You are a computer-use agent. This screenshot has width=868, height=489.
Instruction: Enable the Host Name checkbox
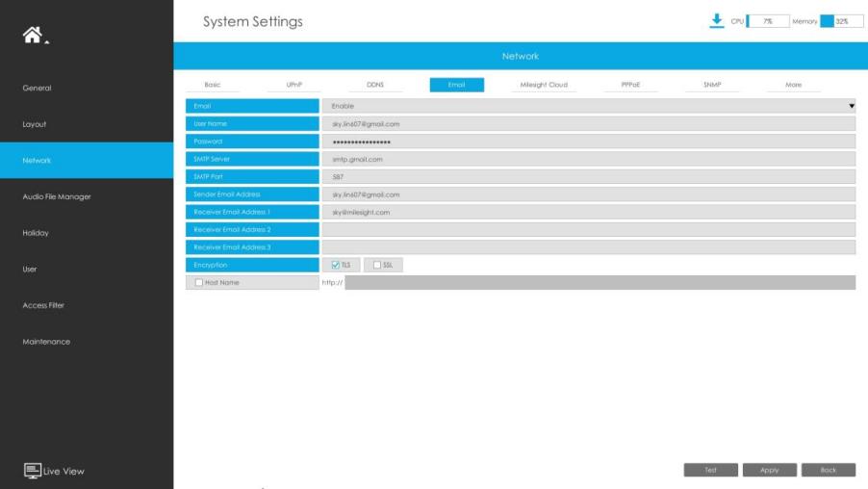point(199,282)
